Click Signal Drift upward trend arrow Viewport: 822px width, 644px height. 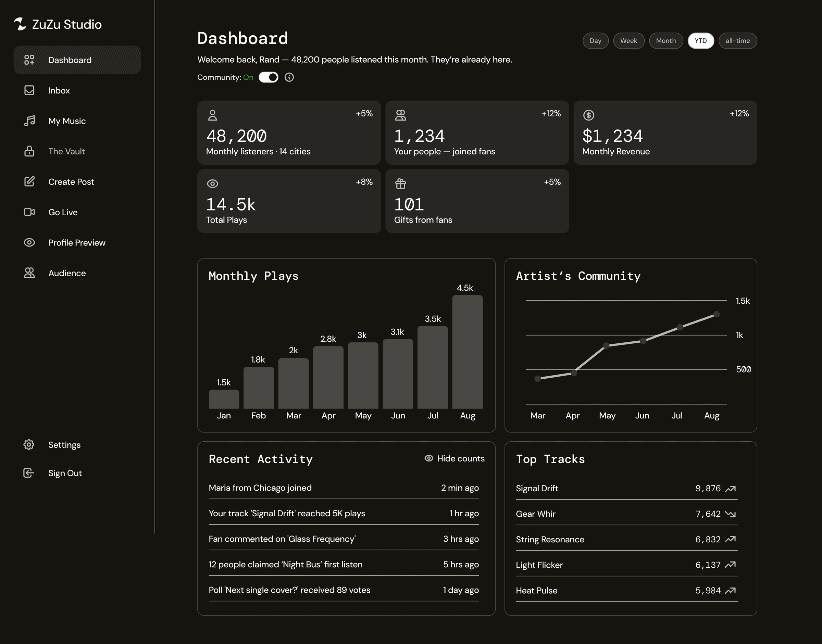(730, 489)
